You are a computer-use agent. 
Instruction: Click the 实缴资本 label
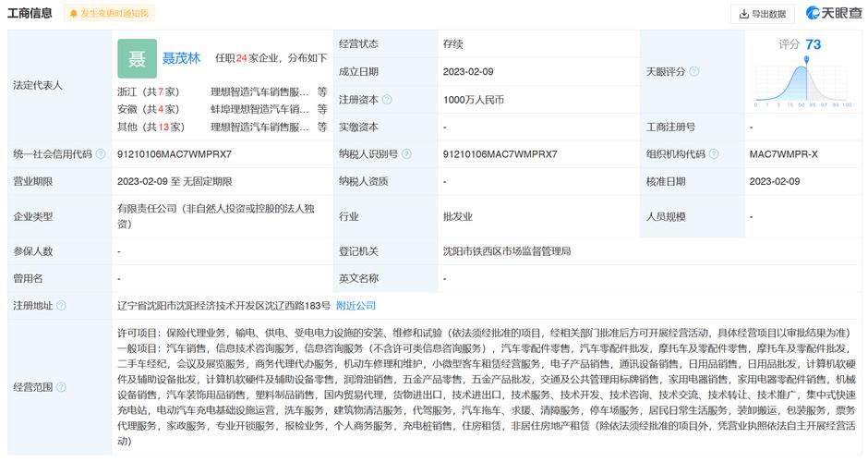point(358,127)
